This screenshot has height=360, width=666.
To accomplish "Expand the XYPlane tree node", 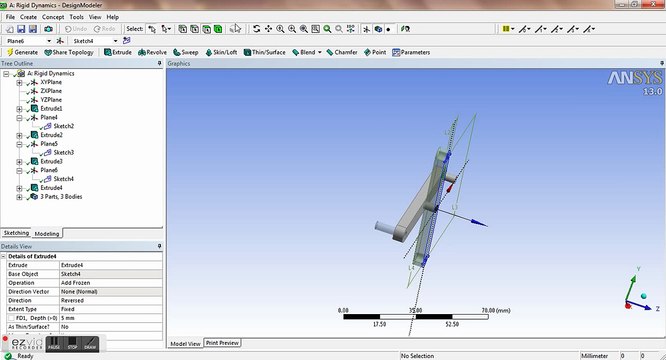I will (19, 82).
